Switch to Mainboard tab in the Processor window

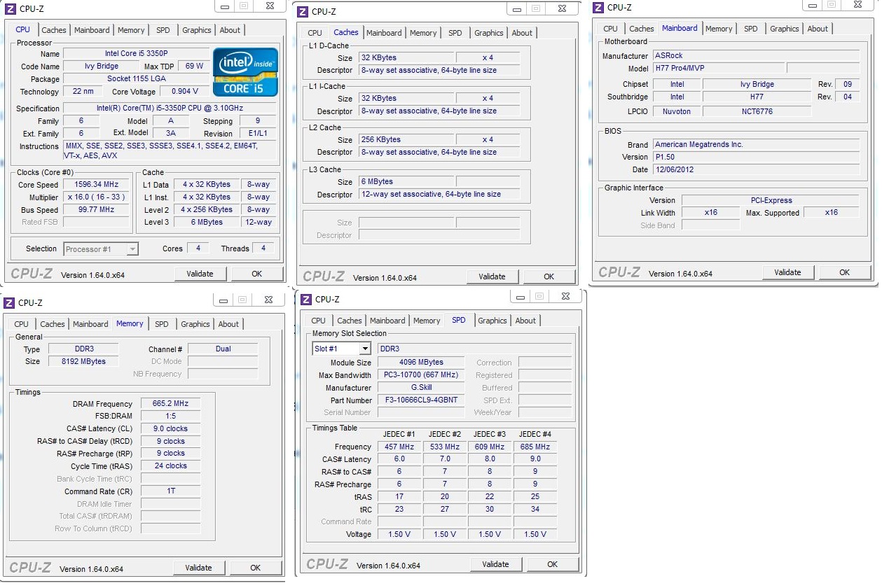tap(92, 30)
